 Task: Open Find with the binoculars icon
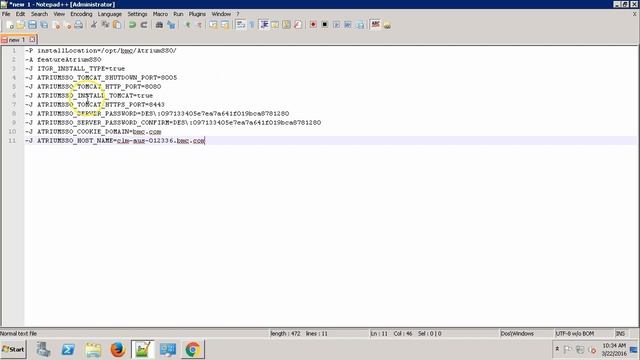pos(159,25)
